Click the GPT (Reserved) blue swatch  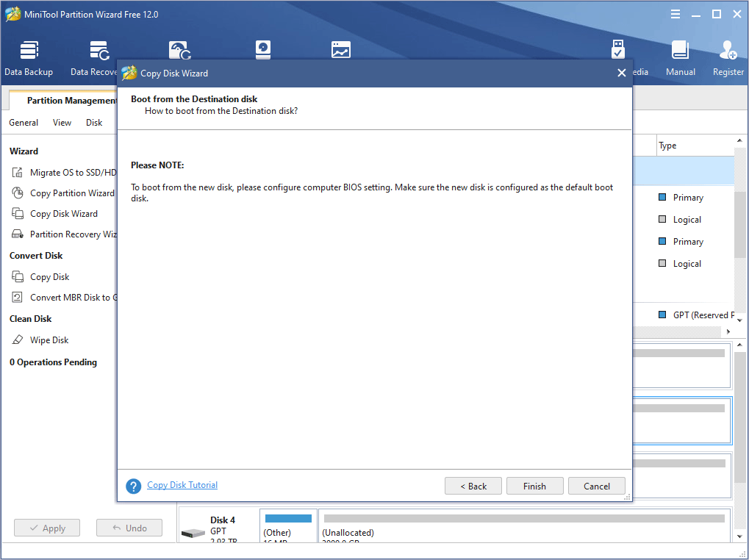click(x=662, y=315)
